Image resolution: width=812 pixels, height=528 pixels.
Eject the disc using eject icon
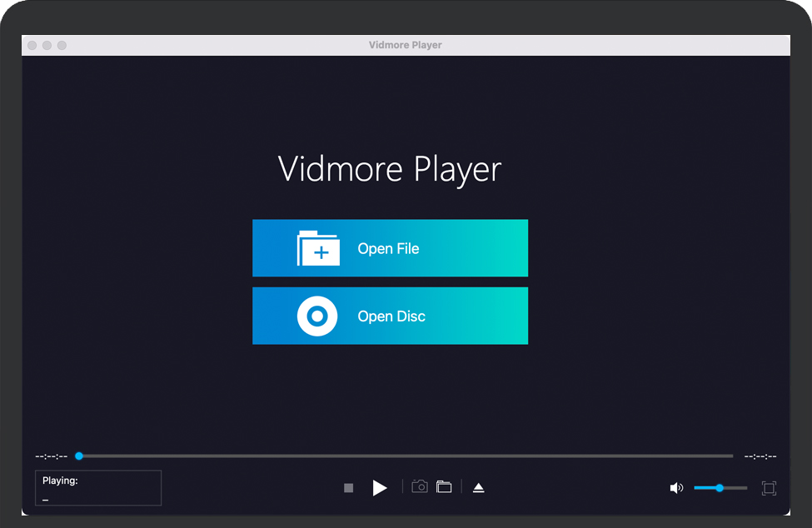click(x=478, y=488)
